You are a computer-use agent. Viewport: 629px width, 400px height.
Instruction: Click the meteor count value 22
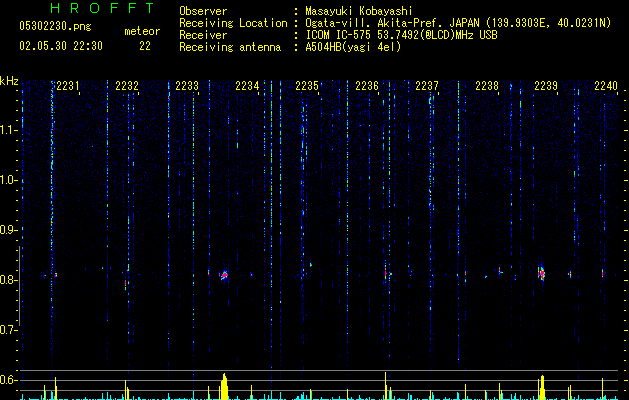(x=145, y=46)
